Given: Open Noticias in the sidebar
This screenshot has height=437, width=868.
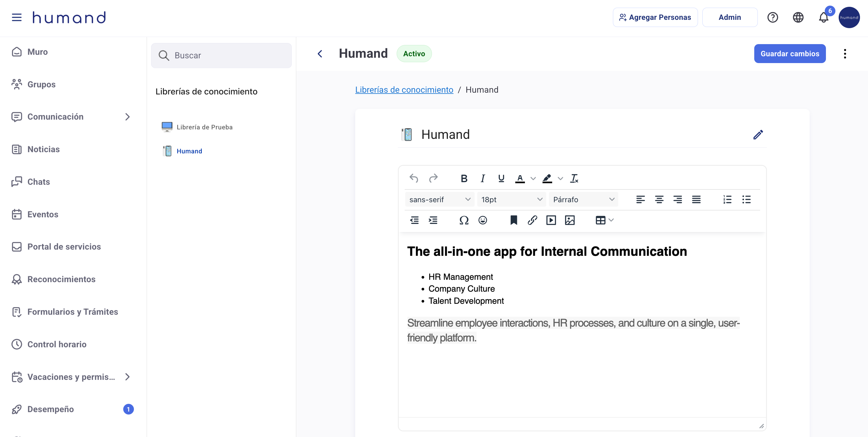Looking at the screenshot, I should [x=44, y=149].
